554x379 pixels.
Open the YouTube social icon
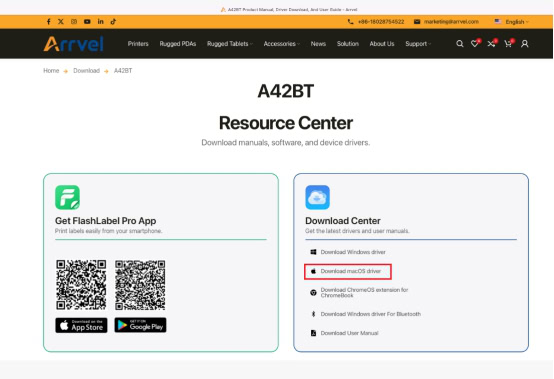point(87,22)
